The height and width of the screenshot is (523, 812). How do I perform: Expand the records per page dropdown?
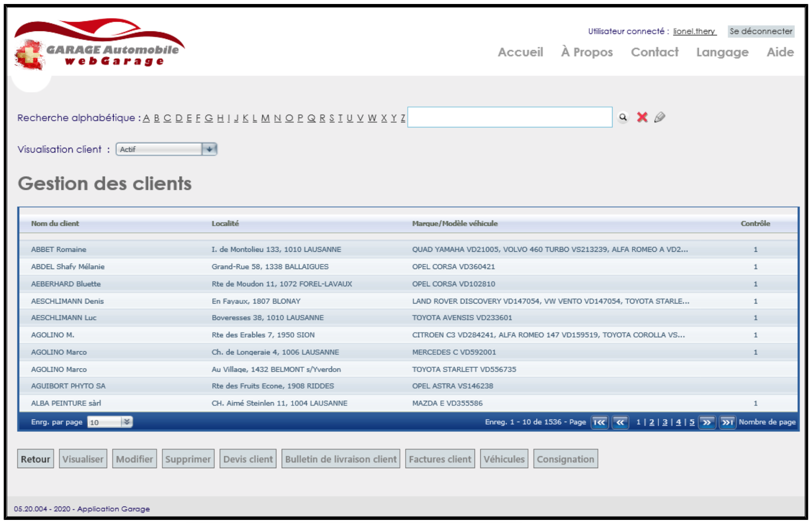point(126,422)
